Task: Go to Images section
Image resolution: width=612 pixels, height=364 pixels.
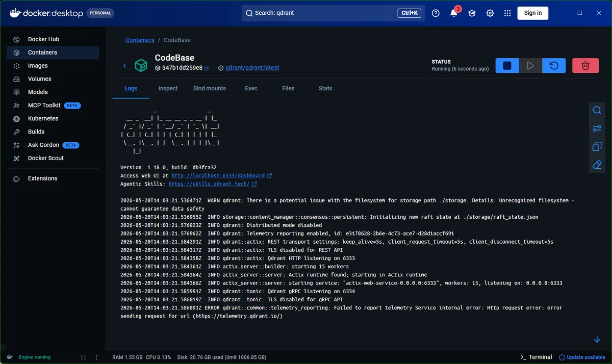Action: [53, 66]
